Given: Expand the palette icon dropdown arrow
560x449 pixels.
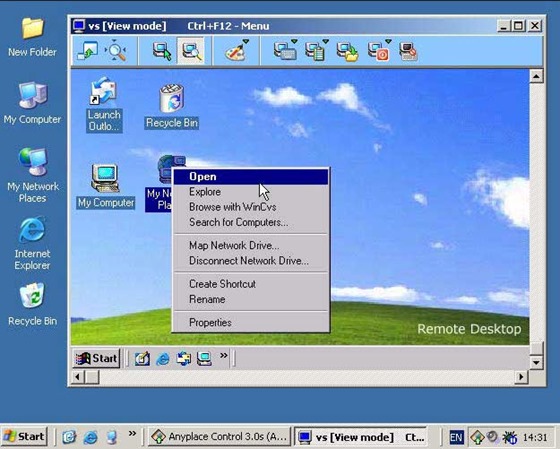Looking at the screenshot, I should (246, 41).
